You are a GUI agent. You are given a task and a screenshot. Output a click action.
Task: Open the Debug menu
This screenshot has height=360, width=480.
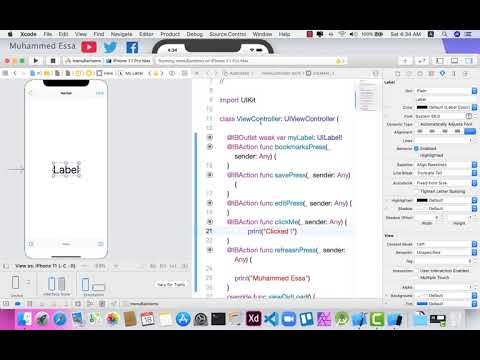click(x=195, y=34)
